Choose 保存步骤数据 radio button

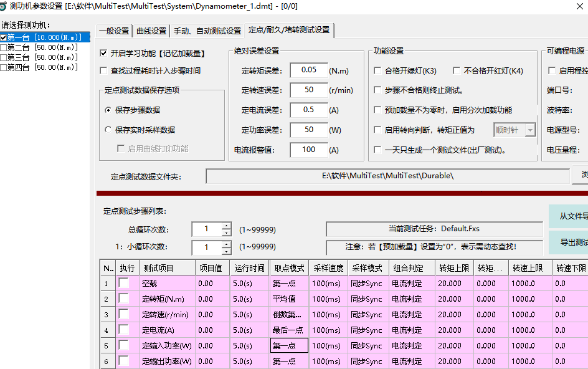point(108,108)
